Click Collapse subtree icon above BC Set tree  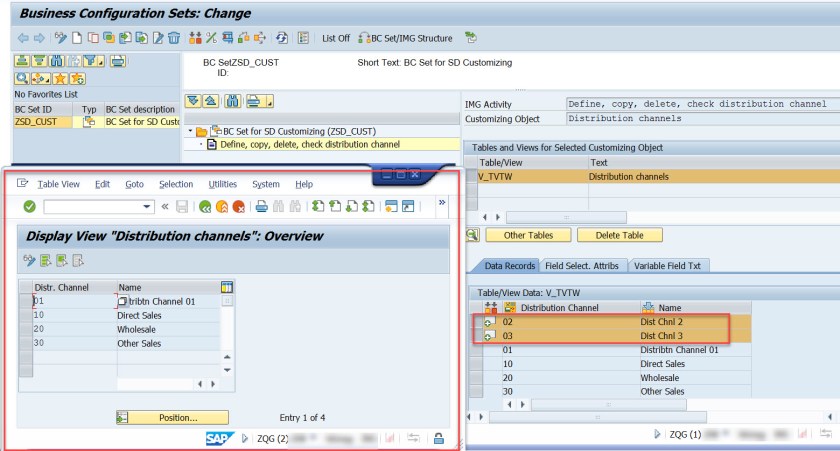pos(211,101)
